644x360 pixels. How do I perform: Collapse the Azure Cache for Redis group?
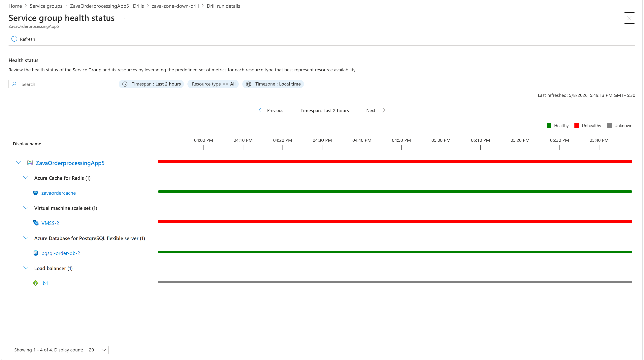click(26, 178)
